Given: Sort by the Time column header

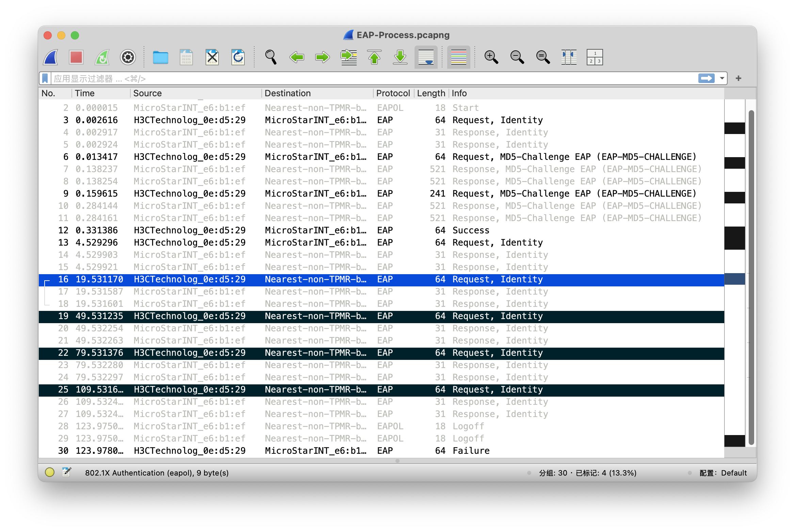Looking at the screenshot, I should pyautogui.click(x=85, y=93).
